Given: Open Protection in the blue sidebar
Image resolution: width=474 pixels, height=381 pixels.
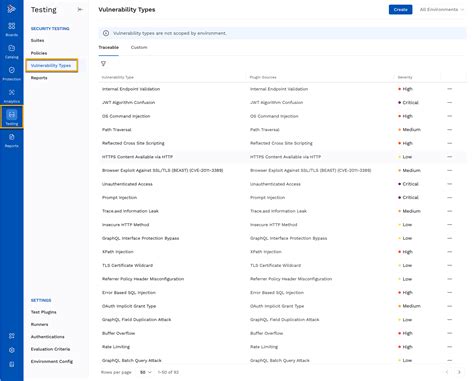Looking at the screenshot, I should pos(12,73).
